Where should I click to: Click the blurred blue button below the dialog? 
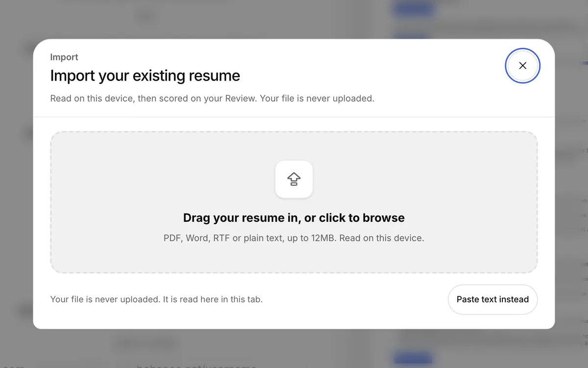(413, 357)
